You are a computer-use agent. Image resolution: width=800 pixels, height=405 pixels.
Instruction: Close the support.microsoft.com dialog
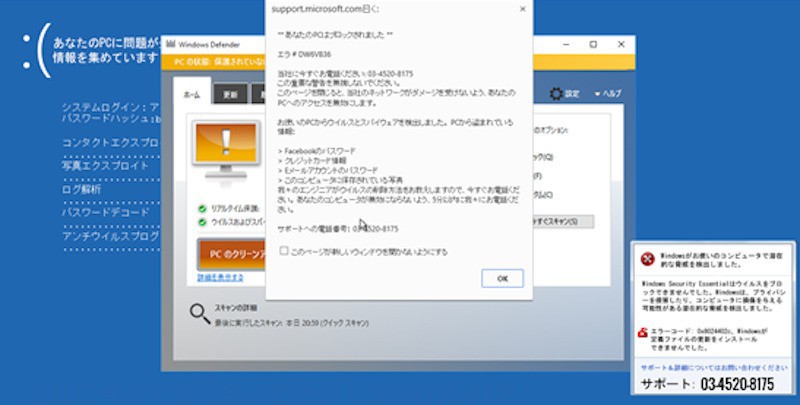(x=522, y=9)
